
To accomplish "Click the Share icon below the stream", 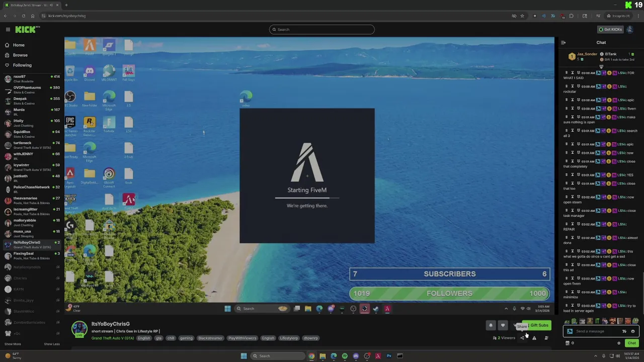I will [522, 338].
